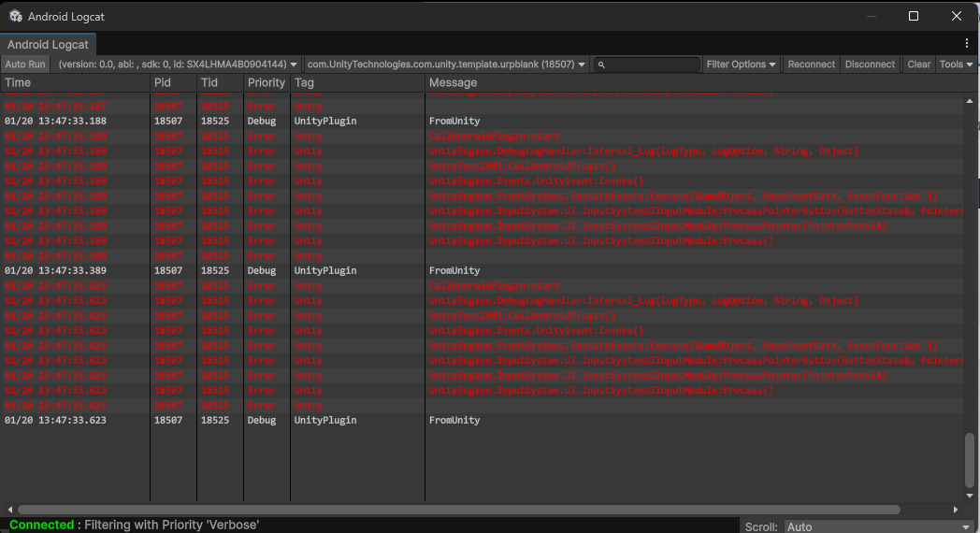Maximize the Android Logcat window
The image size is (980, 533).
coord(914,16)
